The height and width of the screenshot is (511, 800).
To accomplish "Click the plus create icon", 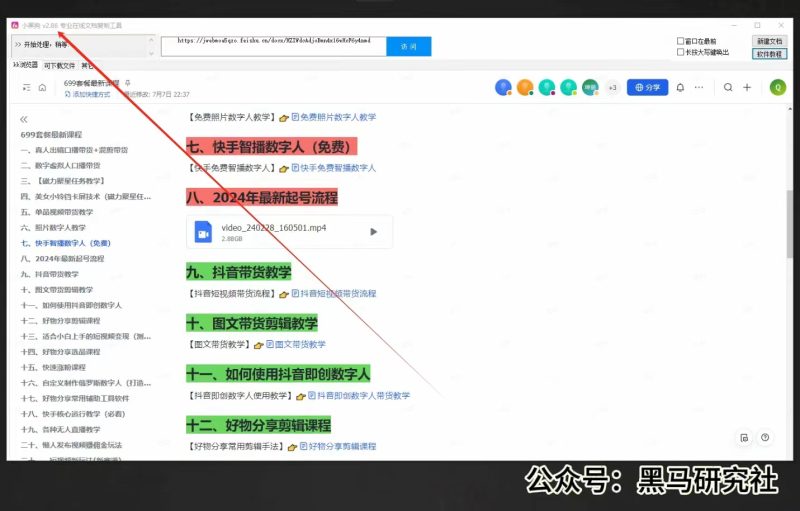I will coord(747,88).
